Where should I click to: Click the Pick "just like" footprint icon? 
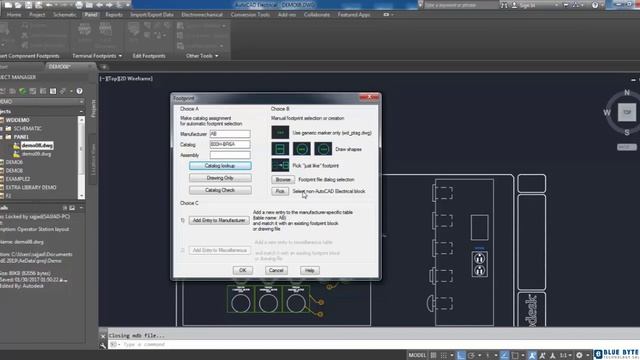(280, 165)
